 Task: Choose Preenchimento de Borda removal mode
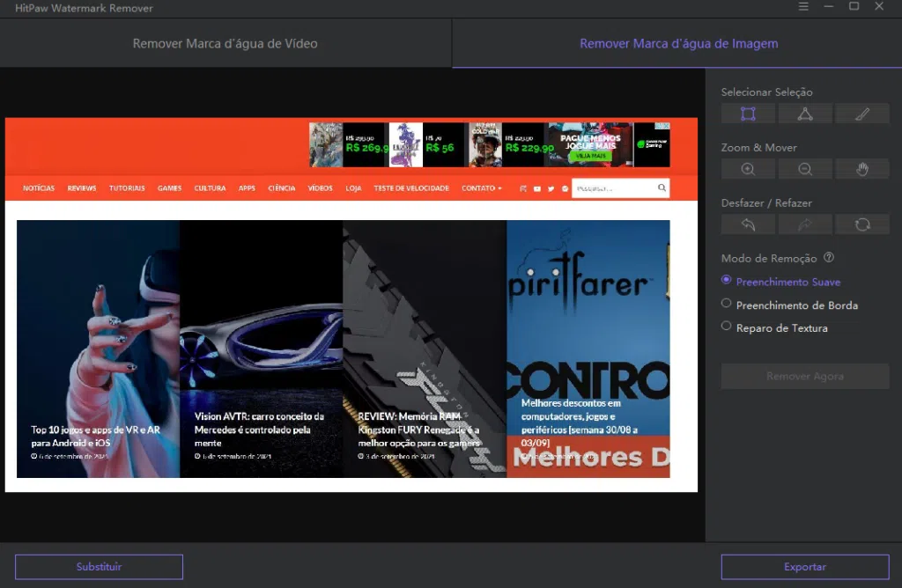click(x=789, y=305)
